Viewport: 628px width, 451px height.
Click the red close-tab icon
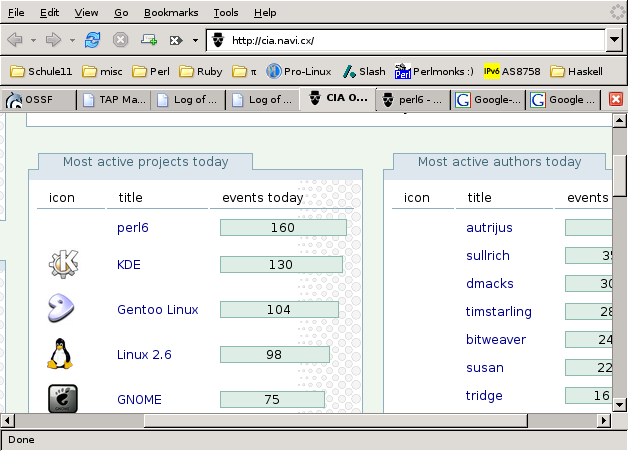pyautogui.click(x=616, y=99)
